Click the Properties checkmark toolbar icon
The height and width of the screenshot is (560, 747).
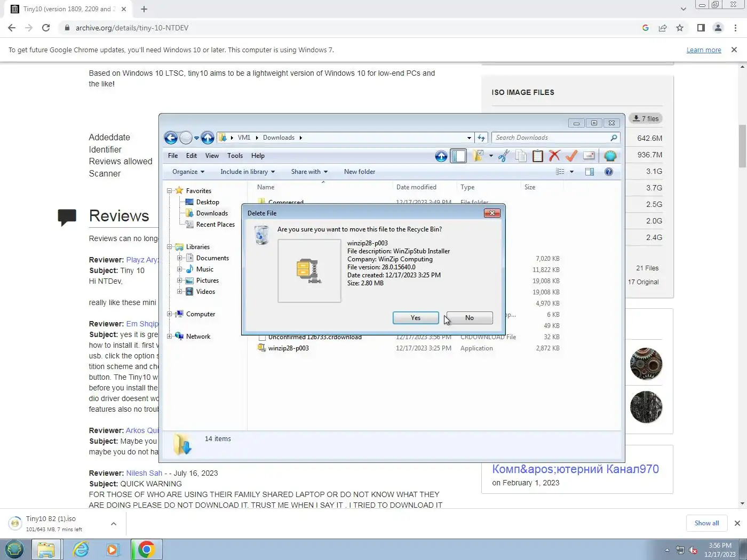571,156
